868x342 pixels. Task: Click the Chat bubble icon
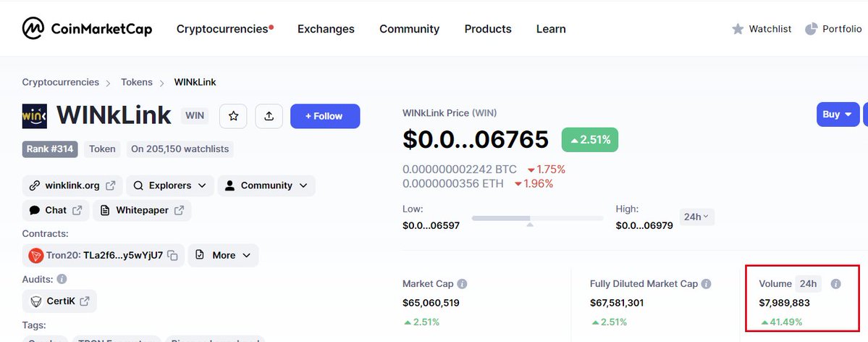(x=34, y=210)
